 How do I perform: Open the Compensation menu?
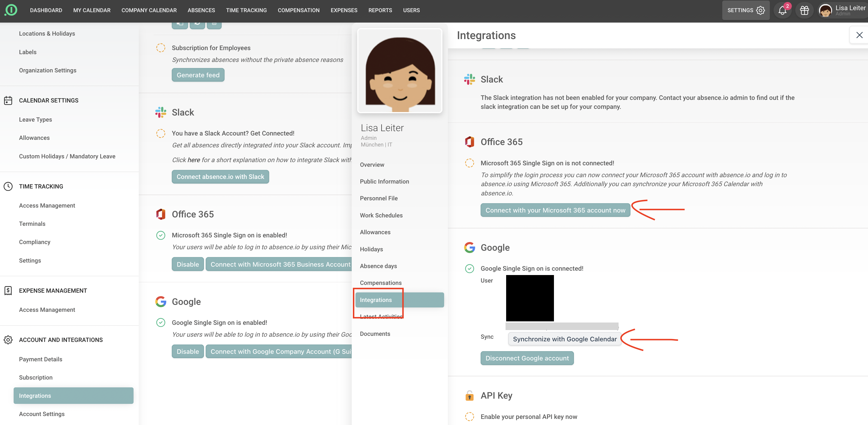tap(298, 10)
